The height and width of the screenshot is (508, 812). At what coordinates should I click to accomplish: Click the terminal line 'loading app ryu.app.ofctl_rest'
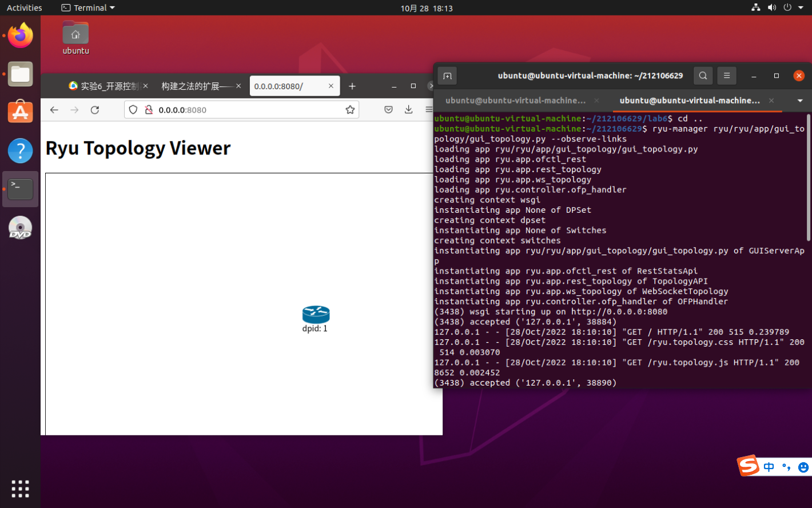point(510,160)
